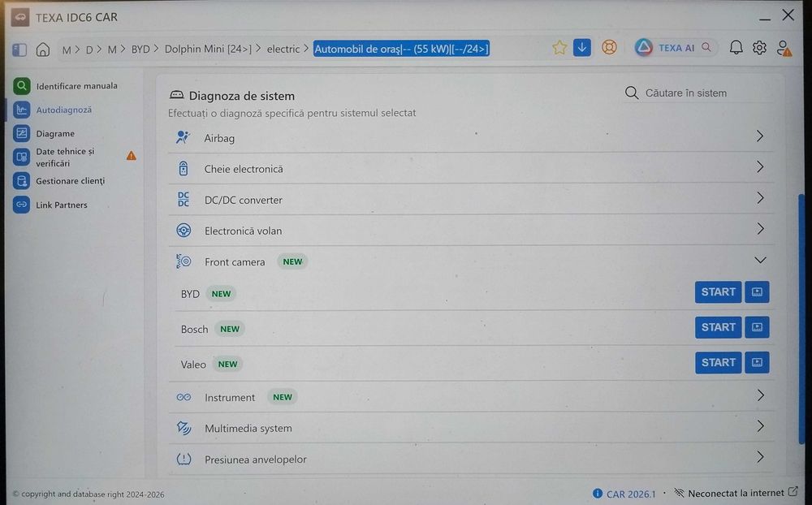Expand the DC/DC converter row
This screenshot has height=505, width=812.
pos(471,200)
